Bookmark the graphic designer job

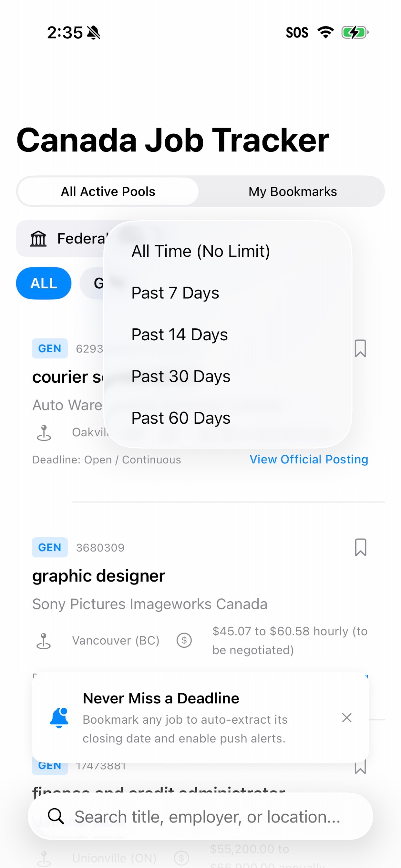[x=360, y=547]
